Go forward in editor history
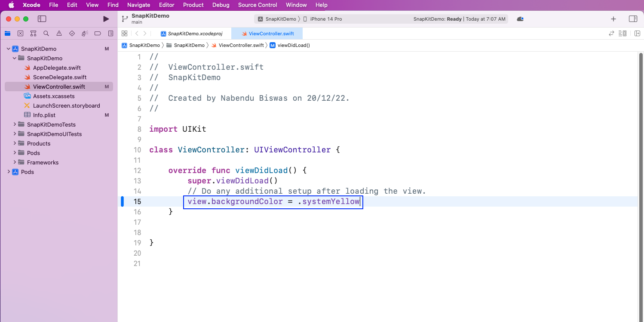This screenshot has height=322, width=644. click(145, 33)
